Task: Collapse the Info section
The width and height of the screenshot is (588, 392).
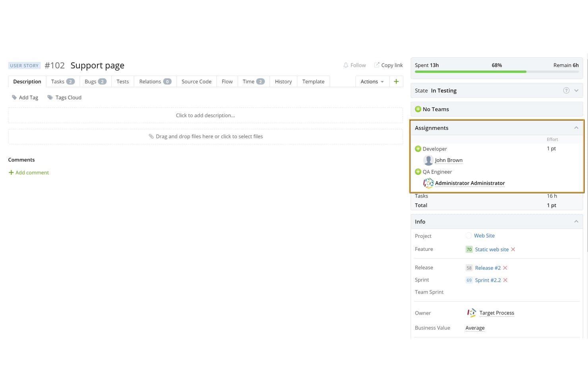Action: pos(576,222)
